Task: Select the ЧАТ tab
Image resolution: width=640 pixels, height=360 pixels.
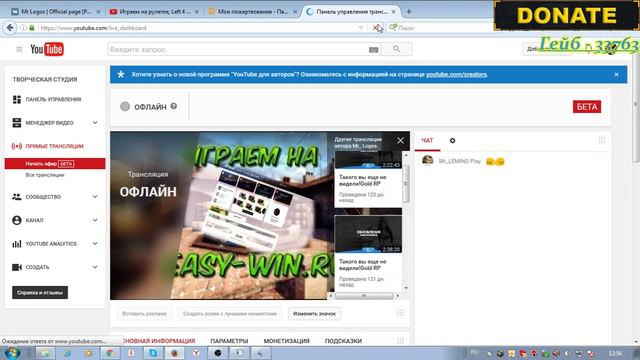Action: tap(427, 140)
